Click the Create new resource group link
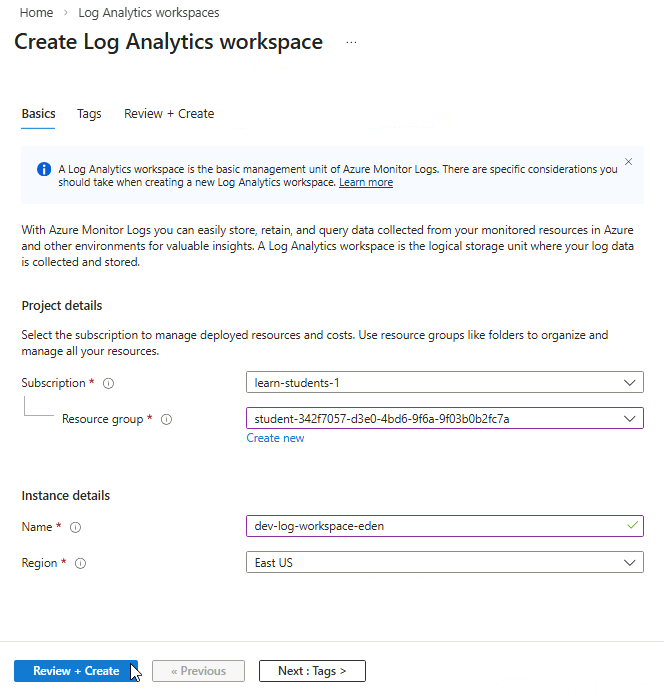 [x=276, y=438]
